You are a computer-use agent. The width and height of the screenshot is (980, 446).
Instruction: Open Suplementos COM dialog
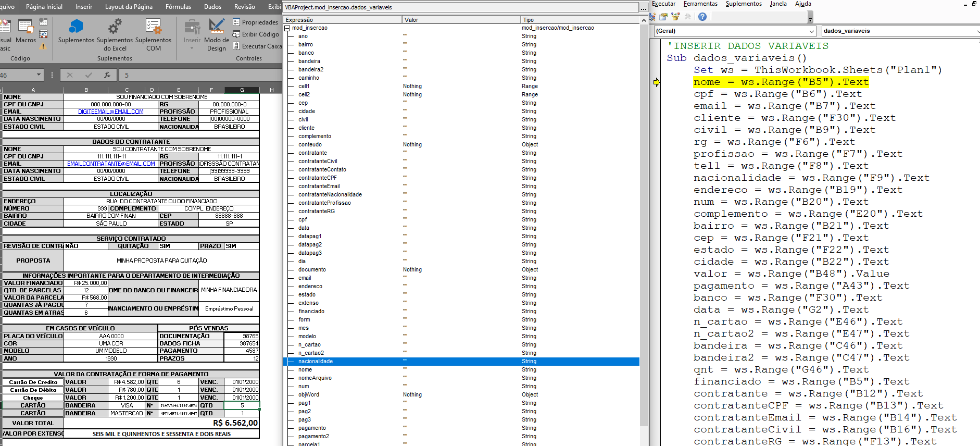pos(153,35)
